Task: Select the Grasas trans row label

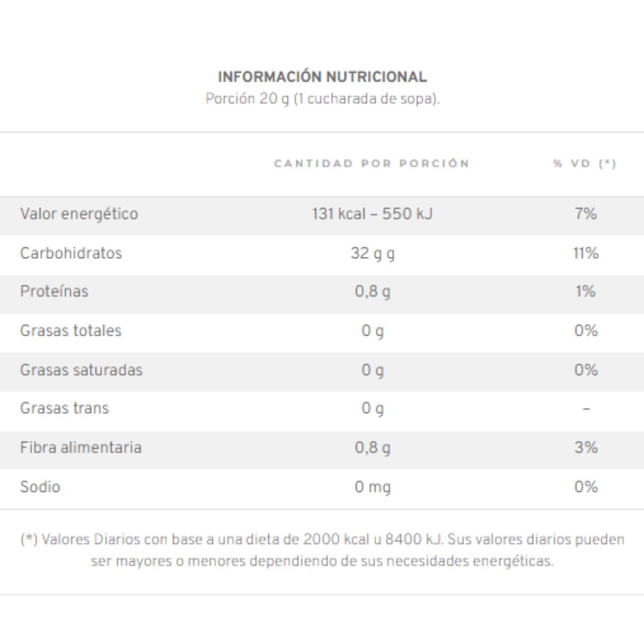Action: point(64,408)
